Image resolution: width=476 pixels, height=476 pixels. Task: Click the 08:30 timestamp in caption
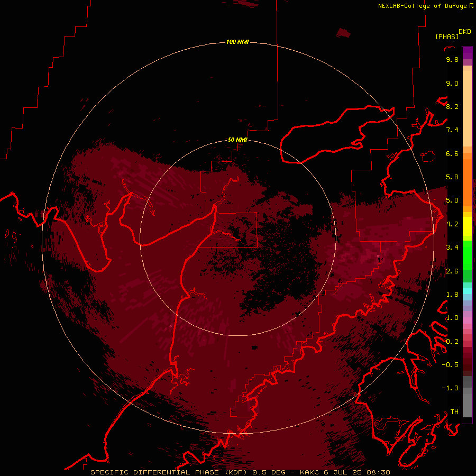(378, 472)
